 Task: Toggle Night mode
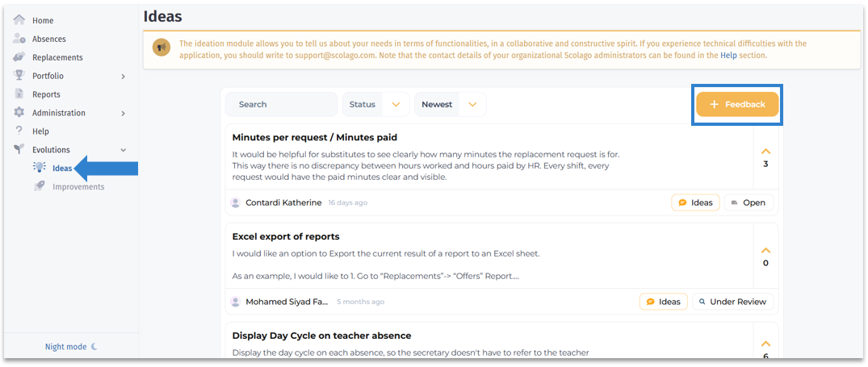71,347
